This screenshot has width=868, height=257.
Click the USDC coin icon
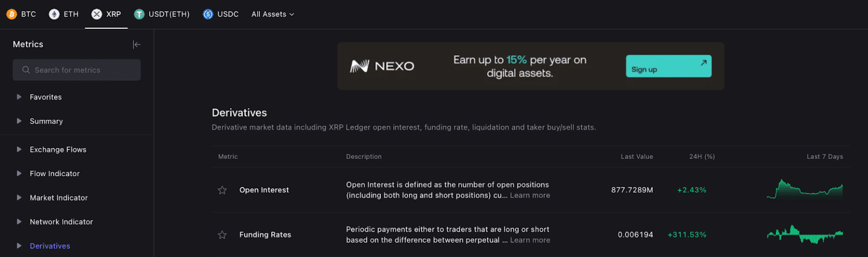(208, 14)
